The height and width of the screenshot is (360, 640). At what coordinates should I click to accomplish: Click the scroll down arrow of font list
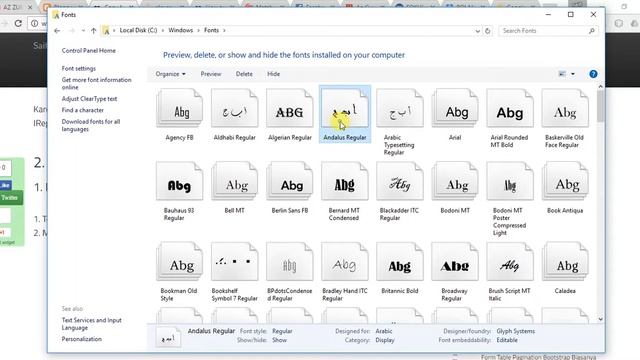pyautogui.click(x=600, y=319)
